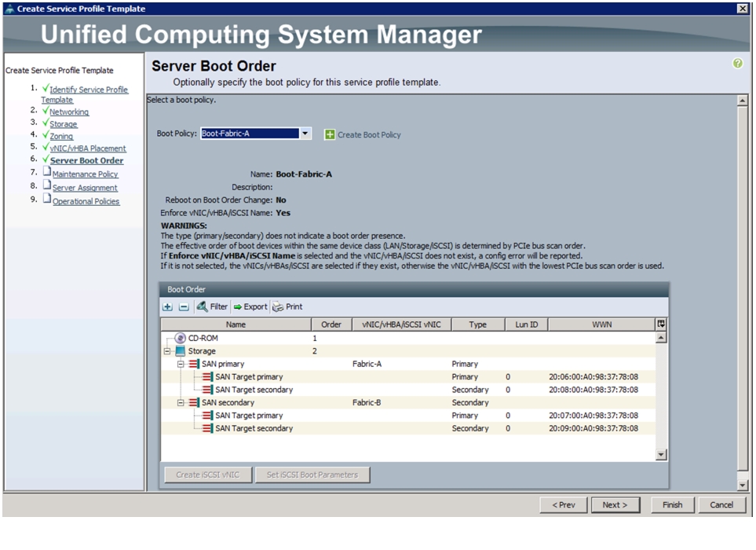Click main panel scroll up arrow
Viewport: 756px width, 550px height.
coord(742,101)
